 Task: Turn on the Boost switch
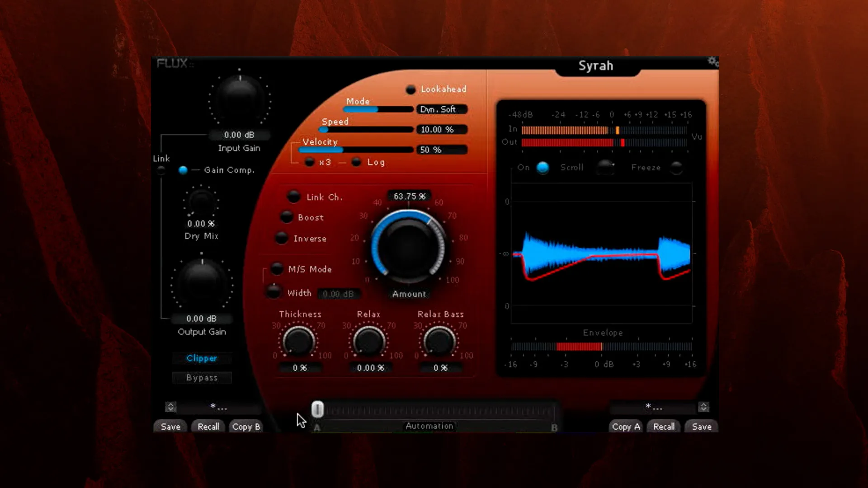[287, 217]
